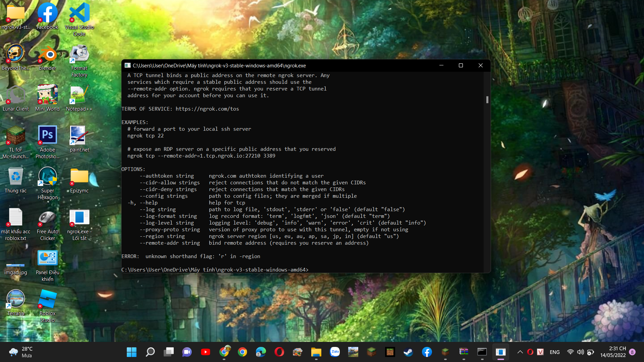The image size is (644, 362).
Task: Open taskbar Search
Action: 150,352
